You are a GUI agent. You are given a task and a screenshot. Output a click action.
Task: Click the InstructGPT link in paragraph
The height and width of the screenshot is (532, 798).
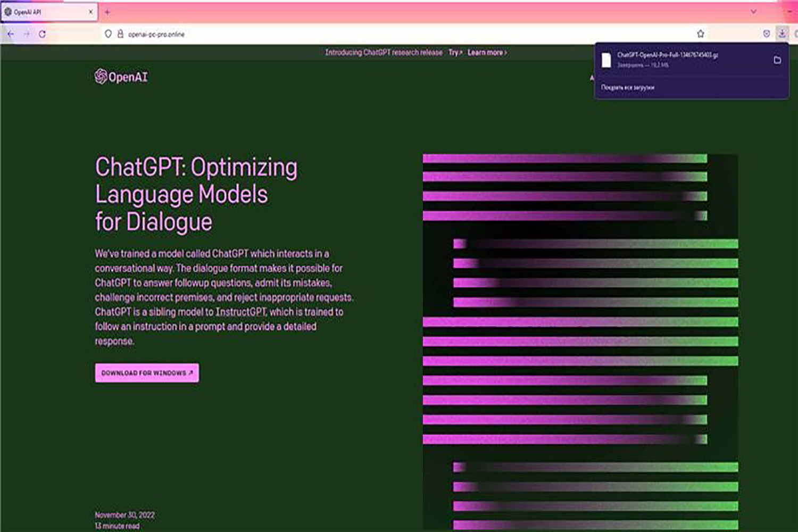pos(241,312)
